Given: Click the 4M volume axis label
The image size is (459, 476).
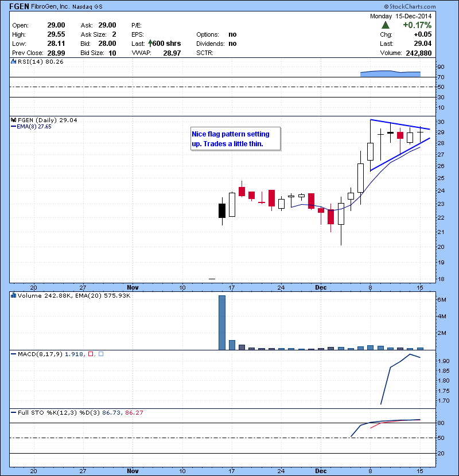Looking at the screenshot, I should click(x=442, y=317).
